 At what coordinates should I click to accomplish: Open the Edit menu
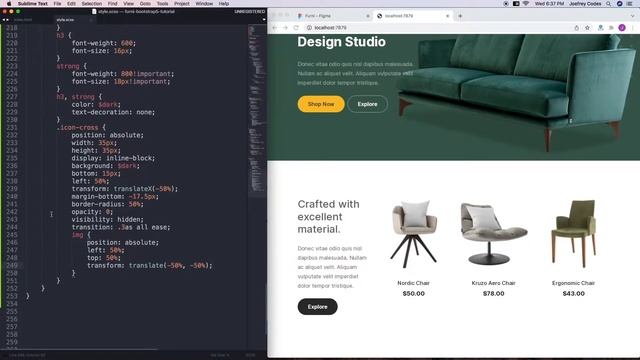coord(71,4)
